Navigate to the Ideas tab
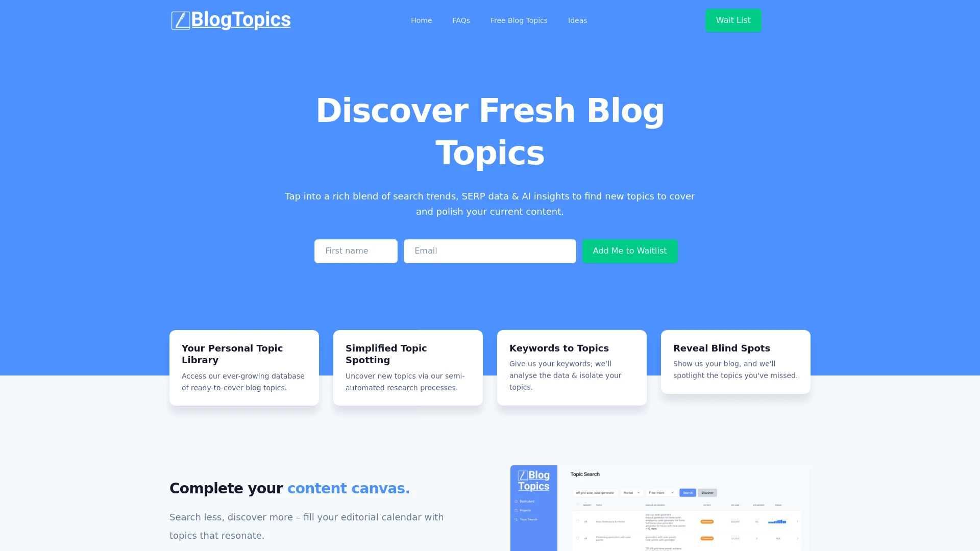This screenshot has height=551, width=980. (577, 20)
